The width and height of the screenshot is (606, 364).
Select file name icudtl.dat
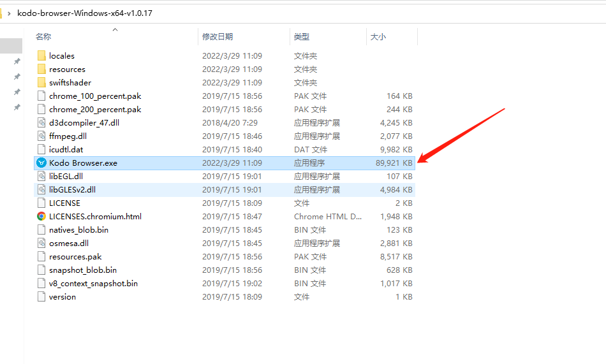66,150
